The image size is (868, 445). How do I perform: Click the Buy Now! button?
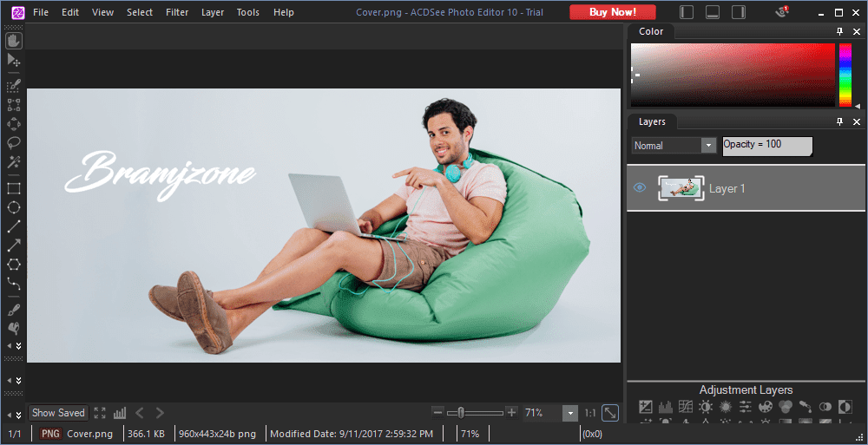pyautogui.click(x=613, y=12)
